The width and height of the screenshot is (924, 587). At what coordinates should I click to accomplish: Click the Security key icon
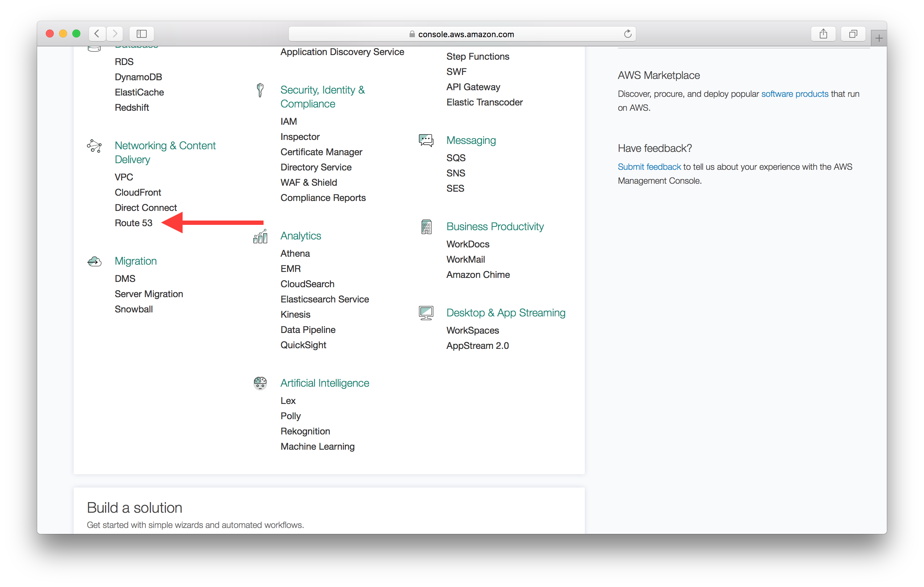coord(260,90)
